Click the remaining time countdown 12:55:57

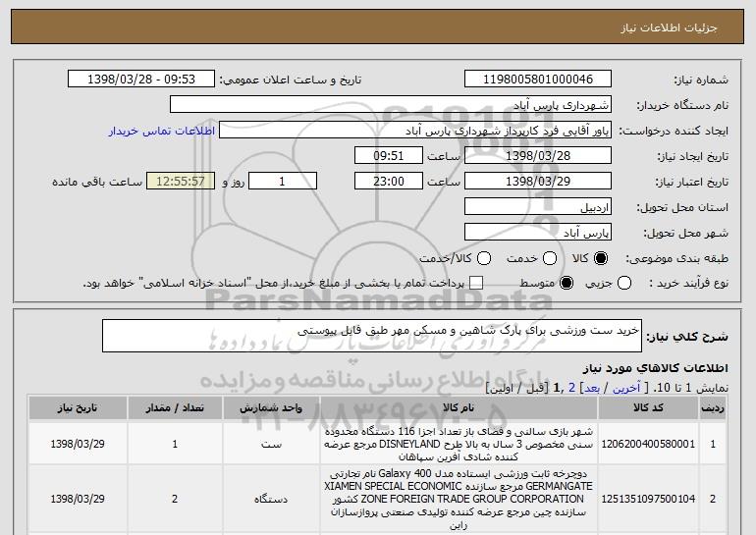[x=181, y=182]
